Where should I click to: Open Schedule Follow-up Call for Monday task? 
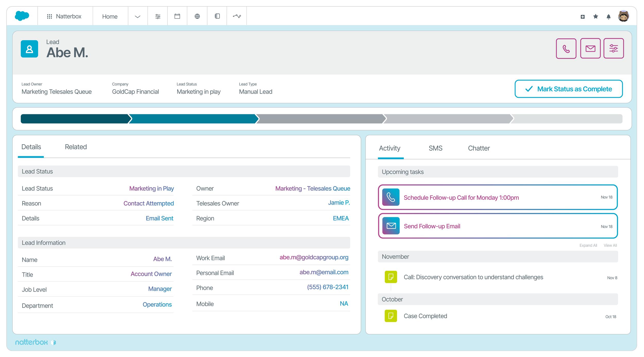(461, 198)
